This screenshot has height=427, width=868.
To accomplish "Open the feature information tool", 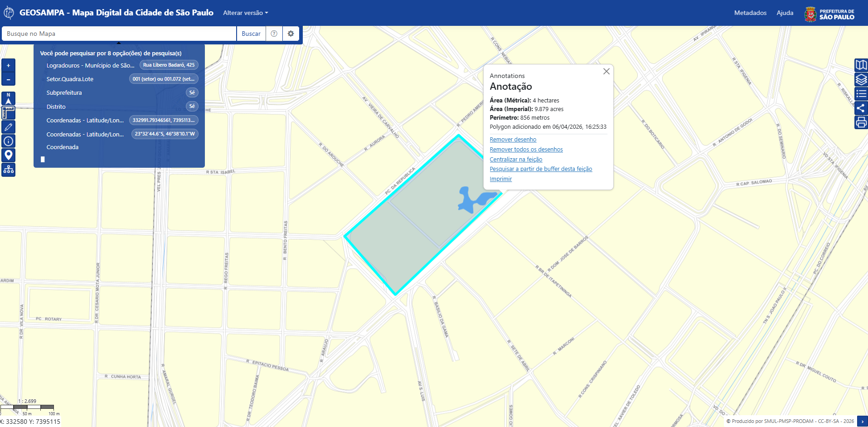I will pyautogui.click(x=8, y=141).
